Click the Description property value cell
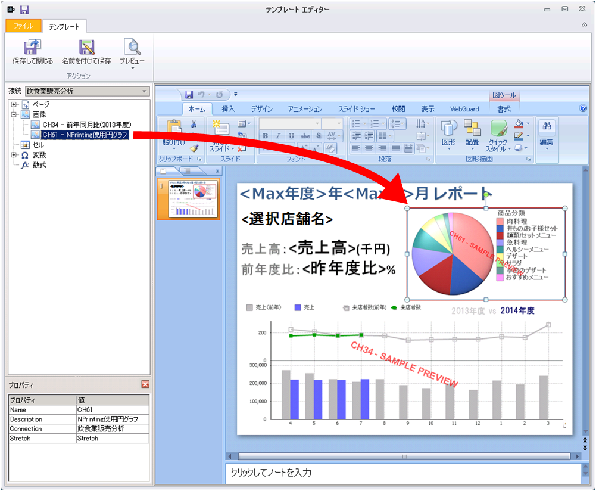 [113, 419]
